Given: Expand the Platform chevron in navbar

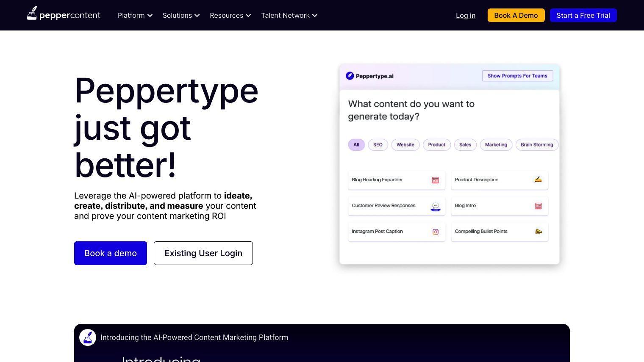Looking at the screenshot, I should [150, 16].
